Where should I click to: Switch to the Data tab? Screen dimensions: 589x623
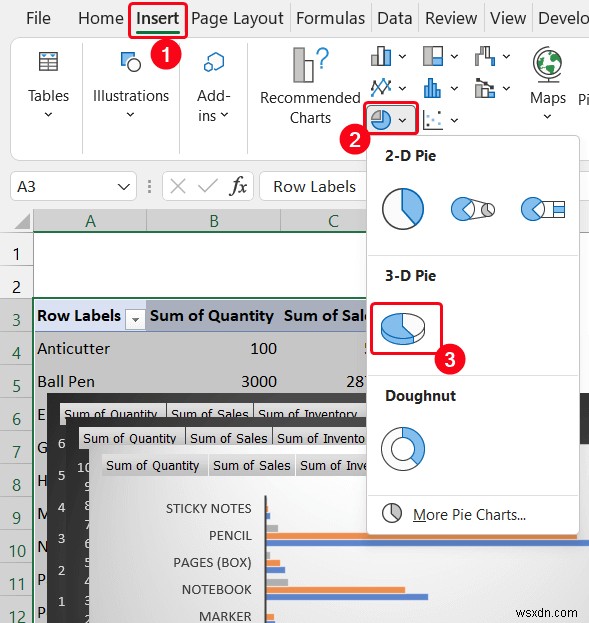coord(395,18)
